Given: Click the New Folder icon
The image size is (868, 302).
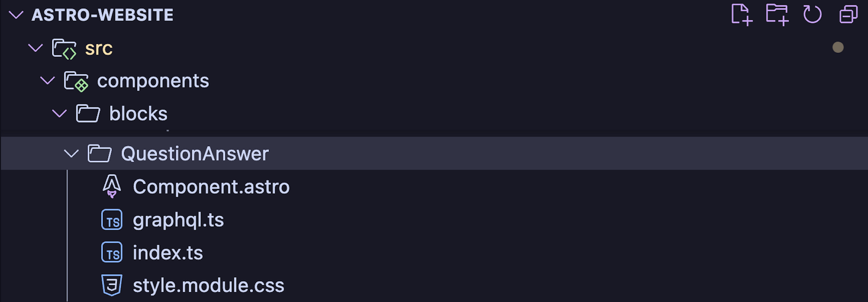Looking at the screenshot, I should (x=777, y=15).
